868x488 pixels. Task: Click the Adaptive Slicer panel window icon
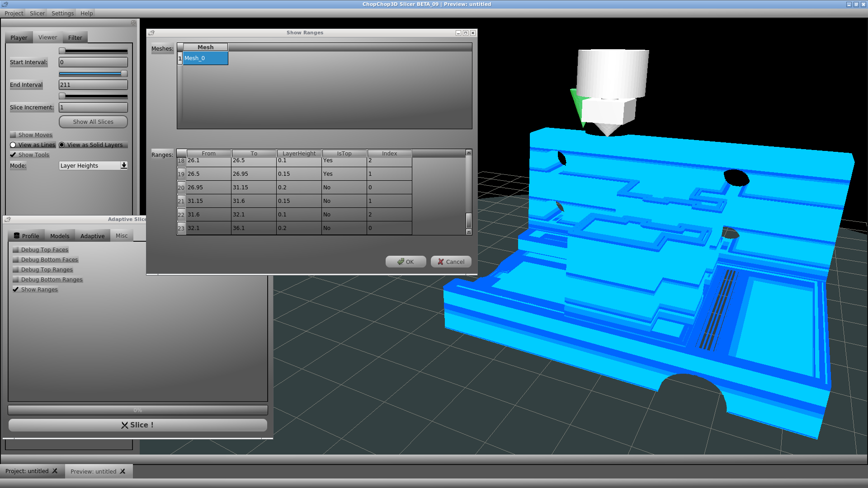8,219
